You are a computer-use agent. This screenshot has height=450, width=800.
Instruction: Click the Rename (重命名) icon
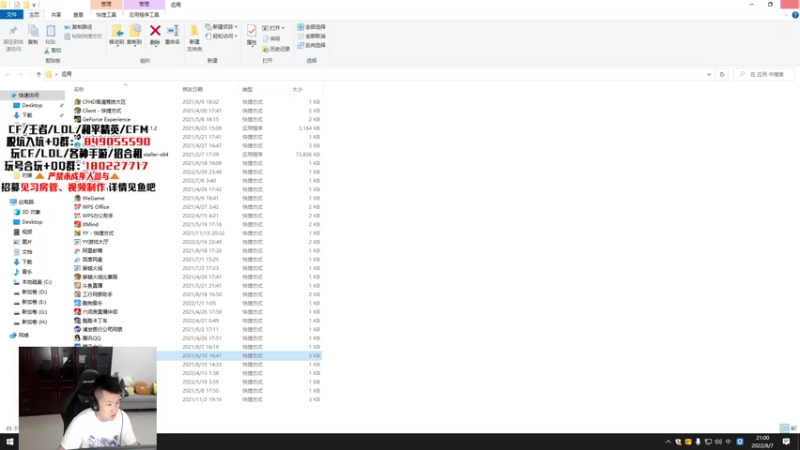172,32
